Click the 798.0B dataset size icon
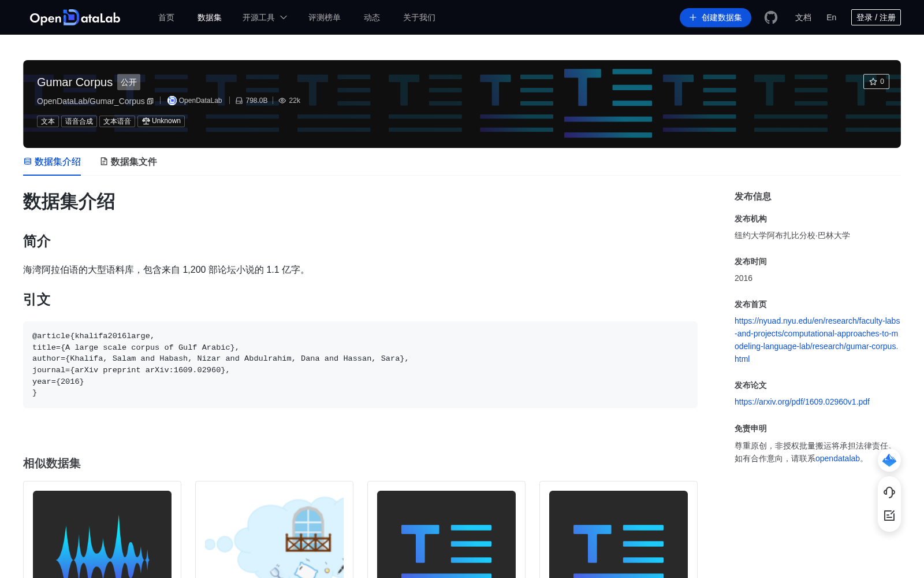Viewport: 924px width, 578px height. click(239, 101)
